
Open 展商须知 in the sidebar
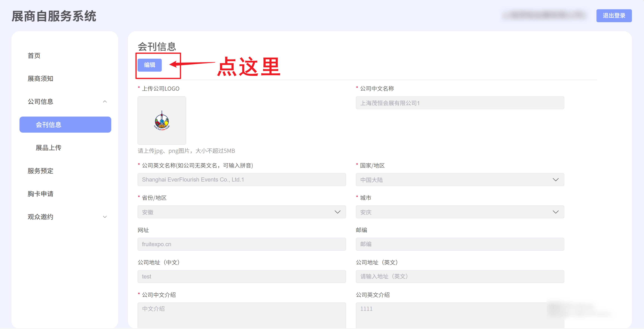40,79
